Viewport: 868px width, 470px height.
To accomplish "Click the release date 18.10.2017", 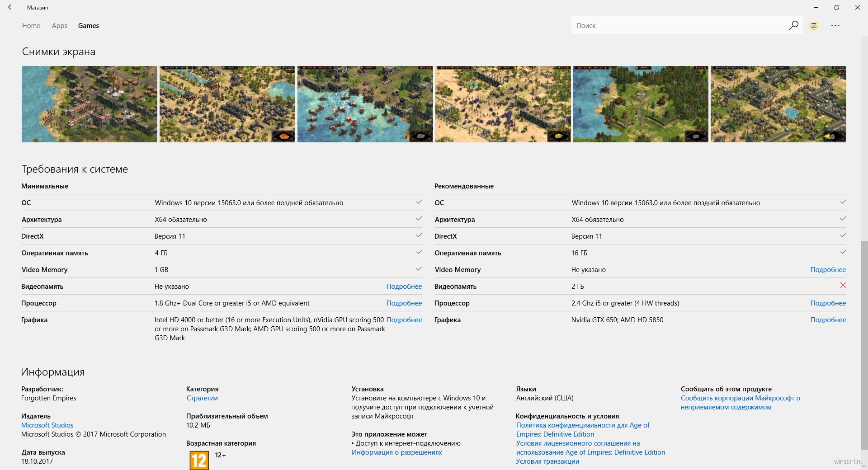I will click(37, 461).
